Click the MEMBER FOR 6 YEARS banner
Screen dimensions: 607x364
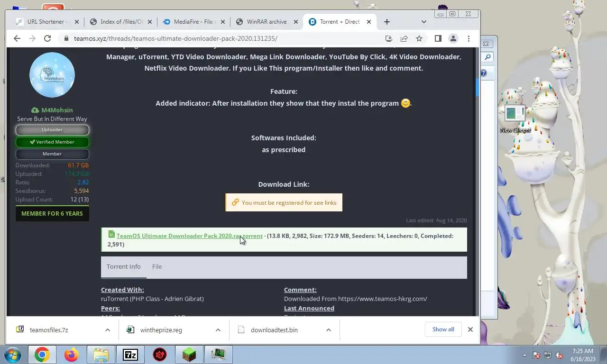[52, 213]
